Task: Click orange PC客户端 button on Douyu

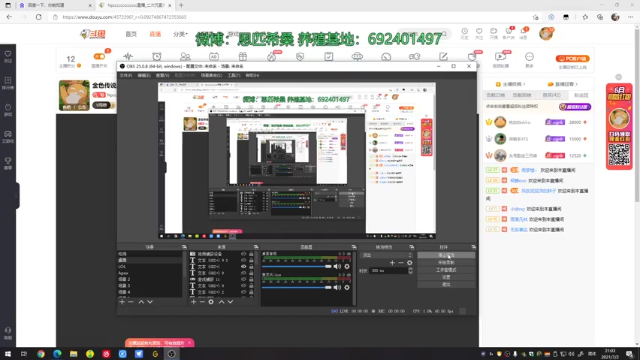Action: 572,58
